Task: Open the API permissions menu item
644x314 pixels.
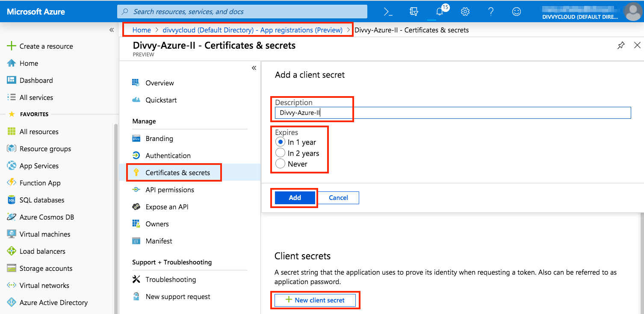Action: 190,190
